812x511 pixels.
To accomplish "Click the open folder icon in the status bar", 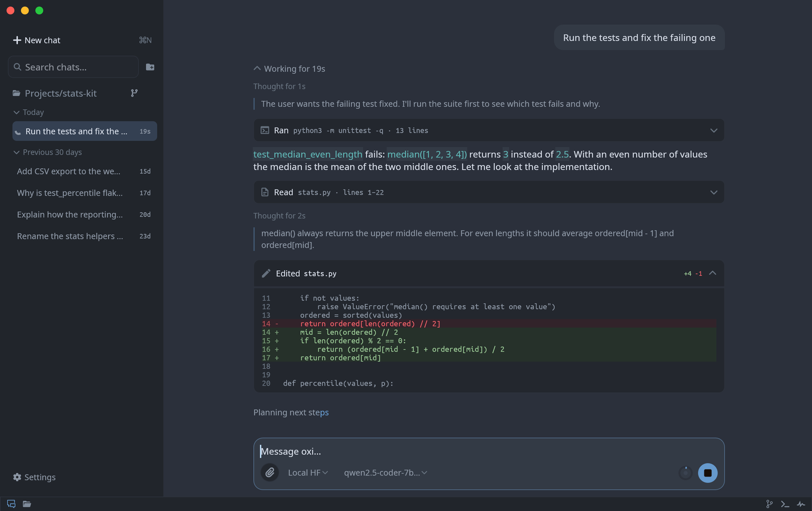I will click(27, 504).
